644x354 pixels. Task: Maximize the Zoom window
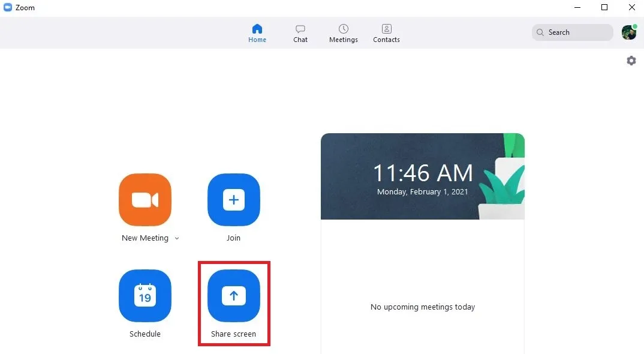pyautogui.click(x=604, y=7)
